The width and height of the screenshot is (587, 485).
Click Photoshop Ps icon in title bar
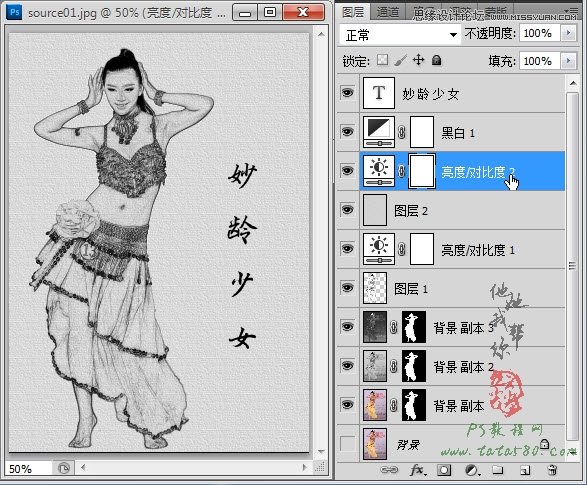point(15,12)
